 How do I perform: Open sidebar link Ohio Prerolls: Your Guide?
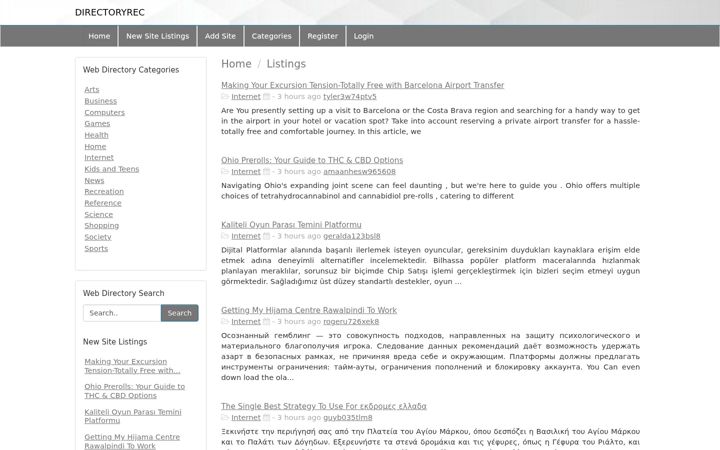coord(135,391)
